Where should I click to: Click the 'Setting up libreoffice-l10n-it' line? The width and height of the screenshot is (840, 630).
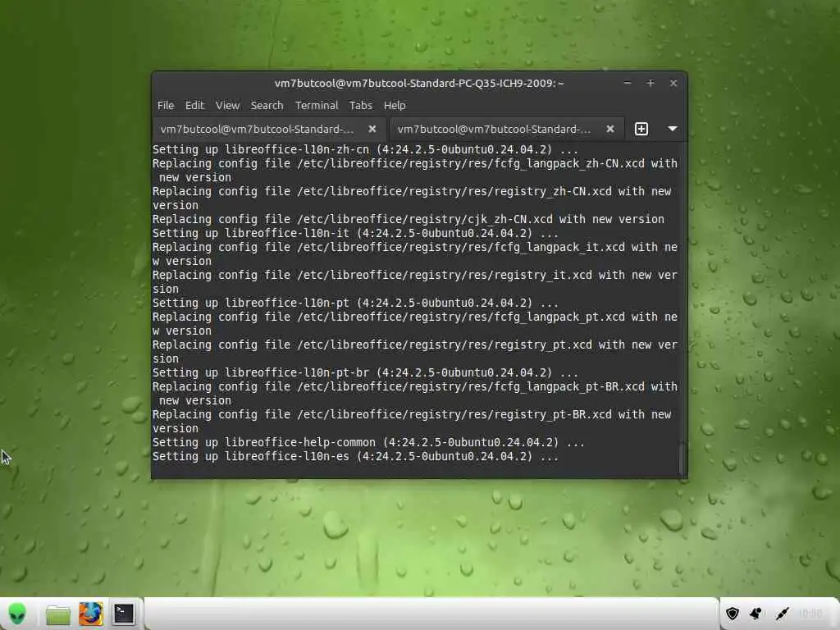355,233
